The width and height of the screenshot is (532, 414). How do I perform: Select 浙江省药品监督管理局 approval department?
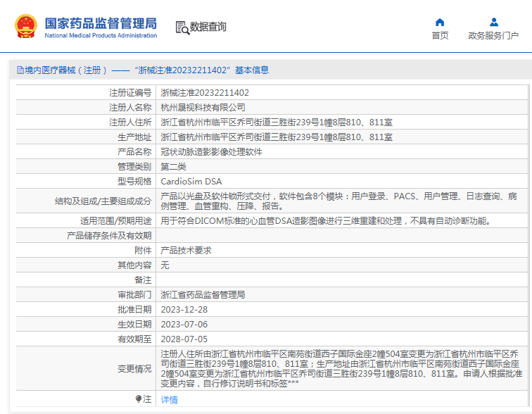point(203,294)
